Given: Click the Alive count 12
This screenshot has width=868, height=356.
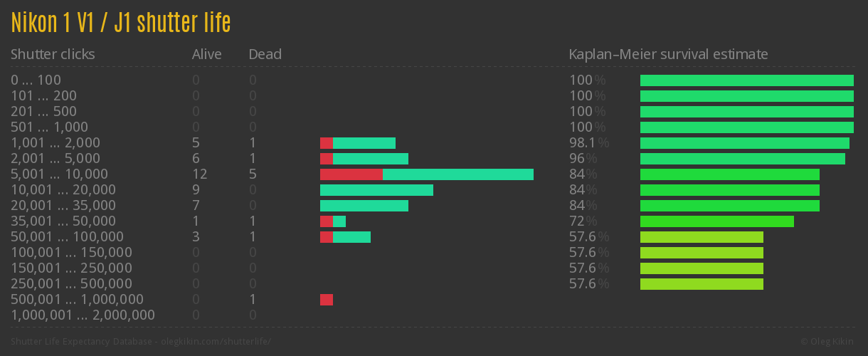Looking at the screenshot, I should pyautogui.click(x=199, y=174).
